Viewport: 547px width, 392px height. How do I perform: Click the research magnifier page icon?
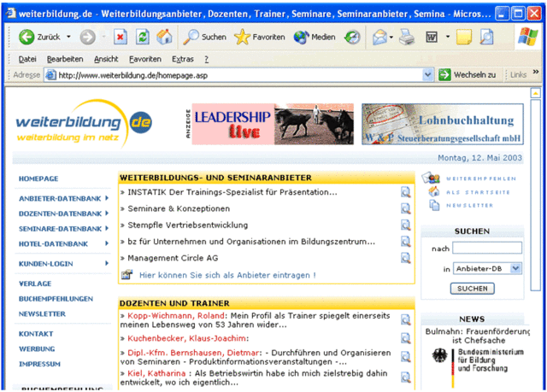(486, 37)
